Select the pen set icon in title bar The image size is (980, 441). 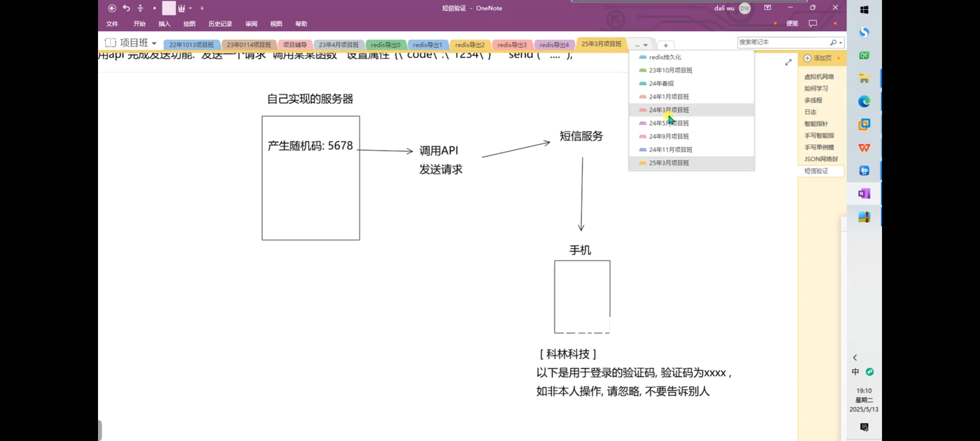[181, 8]
